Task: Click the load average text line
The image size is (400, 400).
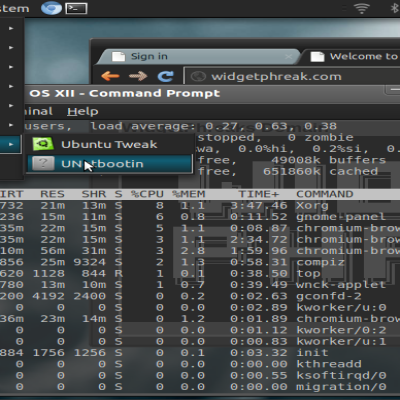Action: (x=213, y=126)
